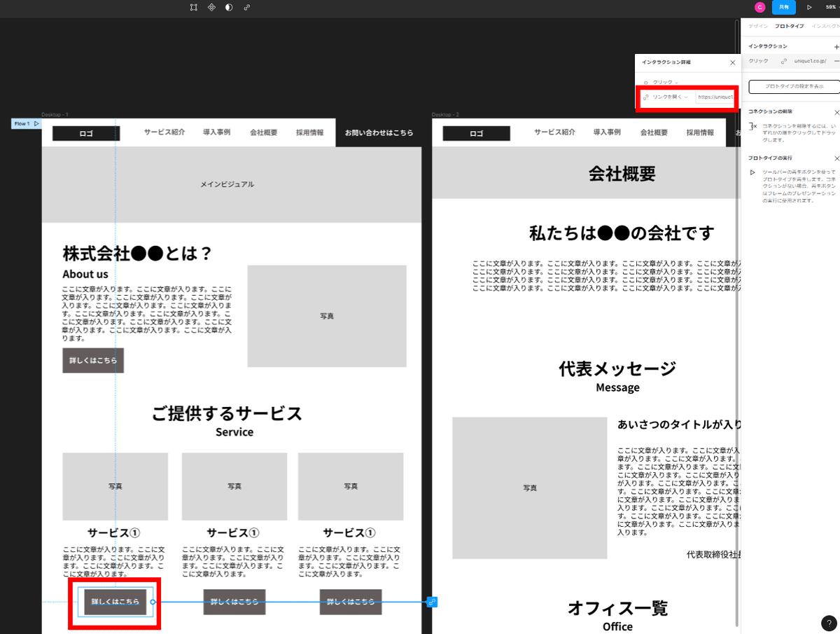The height and width of the screenshot is (634, 840).
Task: Select the 写真 placeholder beside About us
Action: pos(327,316)
